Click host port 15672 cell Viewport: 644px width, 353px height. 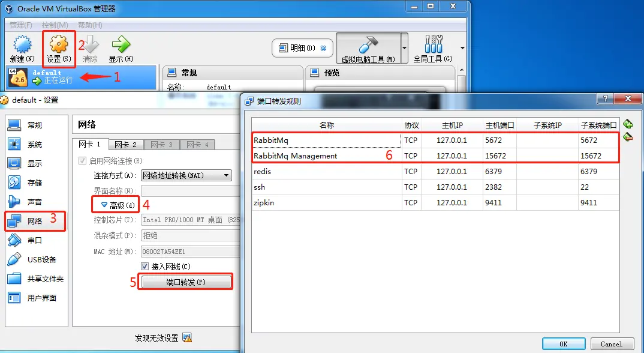click(x=499, y=156)
